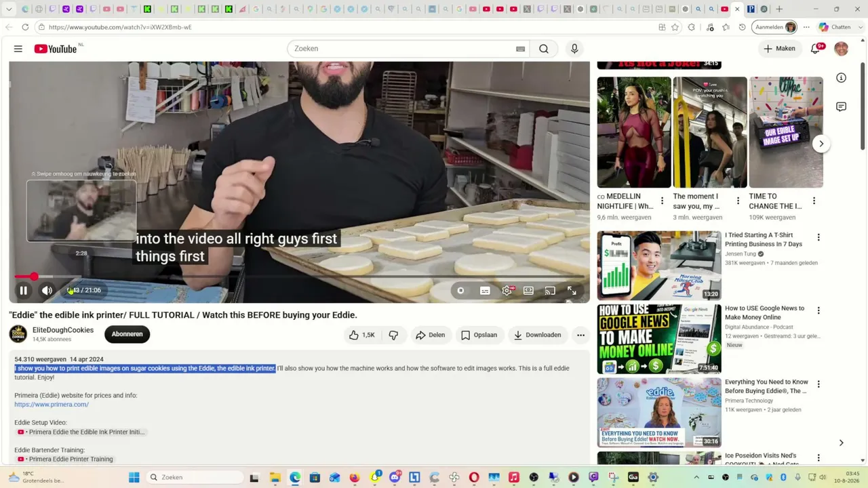Mute the video volume
This screenshot has height=488, width=868.
tap(47, 291)
